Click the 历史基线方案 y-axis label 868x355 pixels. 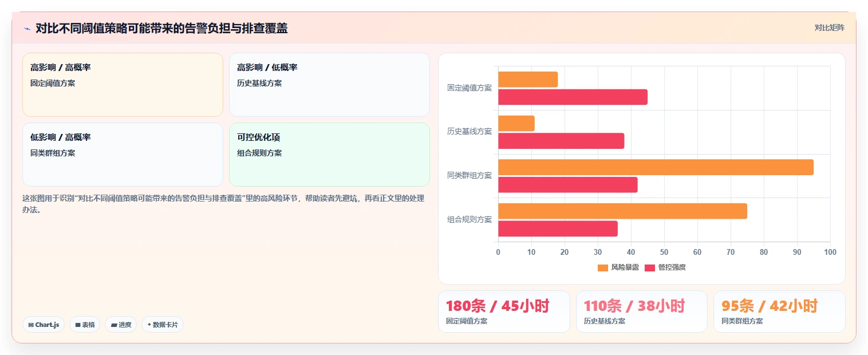point(469,132)
